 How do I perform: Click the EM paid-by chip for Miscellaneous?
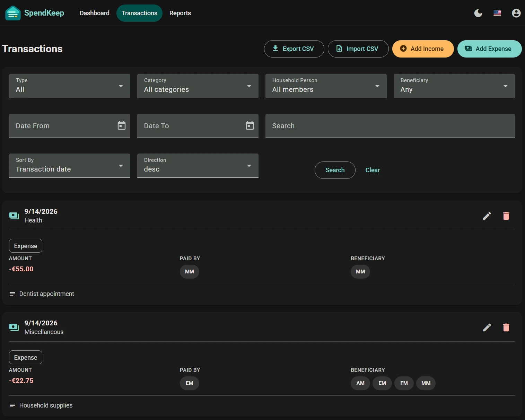click(190, 383)
